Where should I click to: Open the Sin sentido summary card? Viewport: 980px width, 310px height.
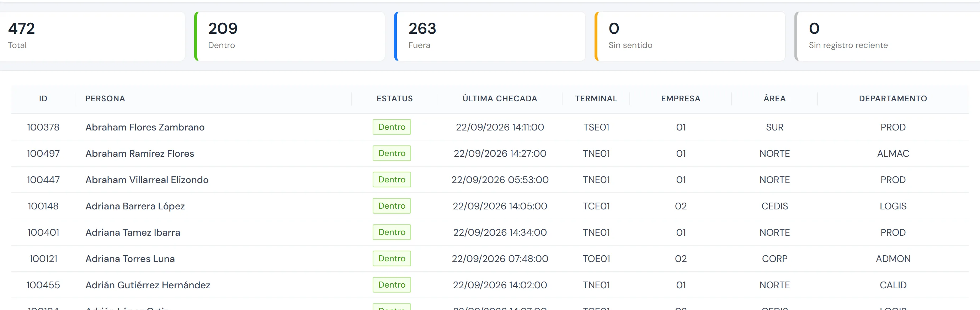(x=690, y=36)
